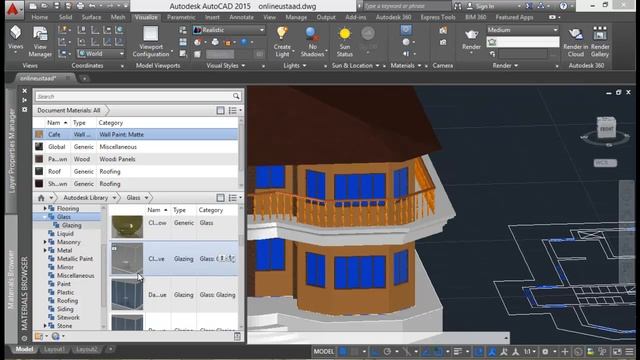The width and height of the screenshot is (640, 360).
Task: Click the Materials Browser home icon
Action: coord(41,198)
